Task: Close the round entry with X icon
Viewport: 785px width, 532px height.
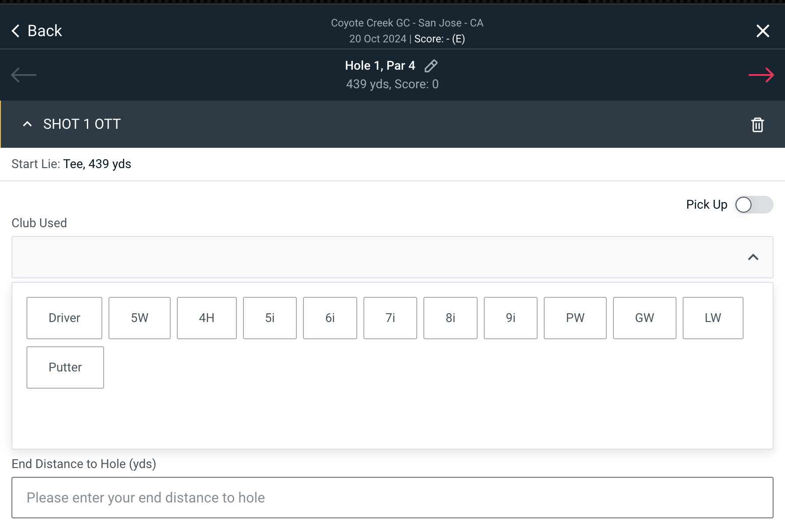Action: [x=763, y=31]
